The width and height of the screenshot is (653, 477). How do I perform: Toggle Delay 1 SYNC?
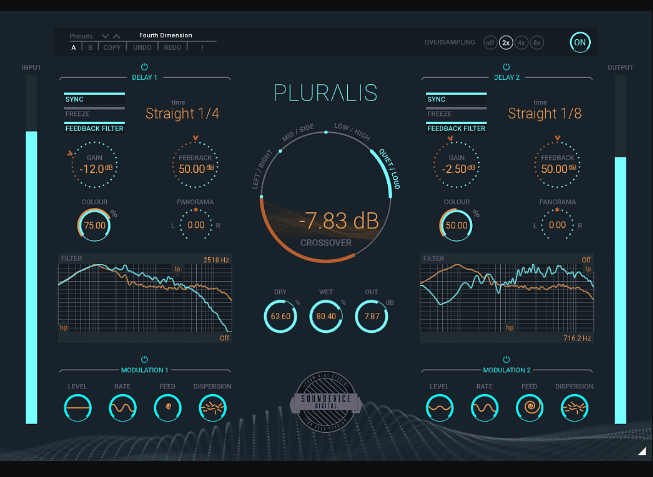pos(95,98)
